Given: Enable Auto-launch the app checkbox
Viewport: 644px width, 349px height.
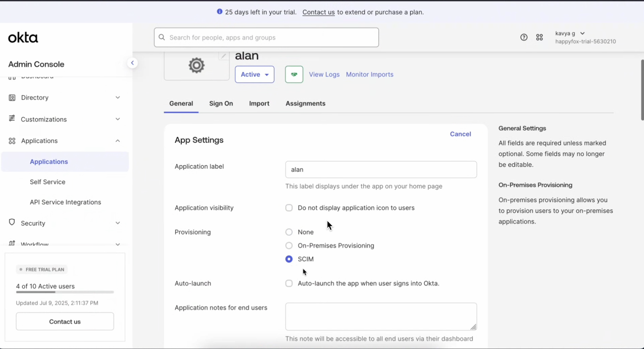Looking at the screenshot, I should pyautogui.click(x=289, y=283).
